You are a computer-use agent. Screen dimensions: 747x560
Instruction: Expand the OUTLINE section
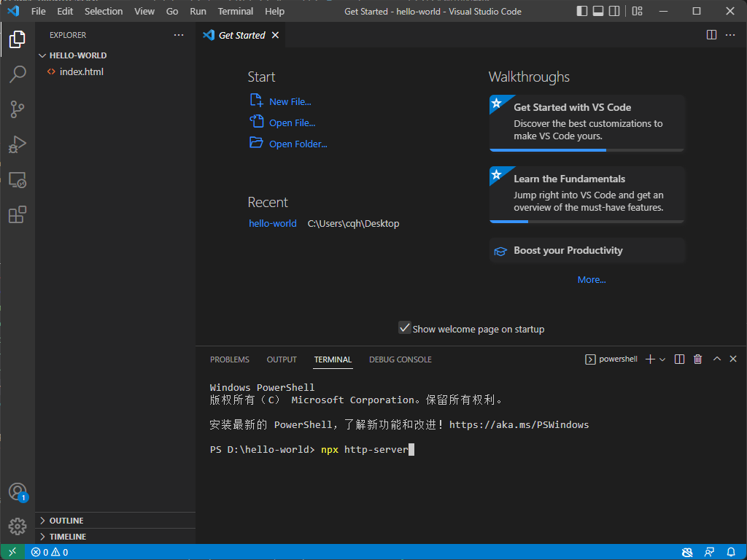click(115, 521)
